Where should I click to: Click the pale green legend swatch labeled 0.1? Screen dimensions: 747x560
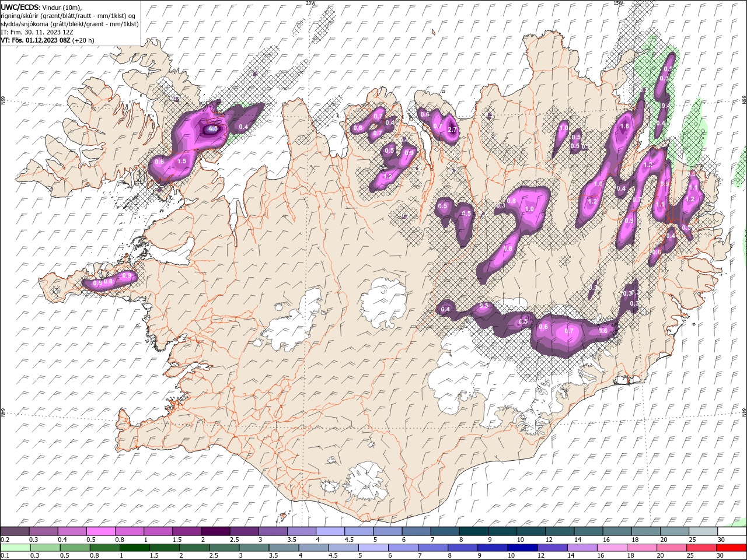pyautogui.click(x=16, y=548)
